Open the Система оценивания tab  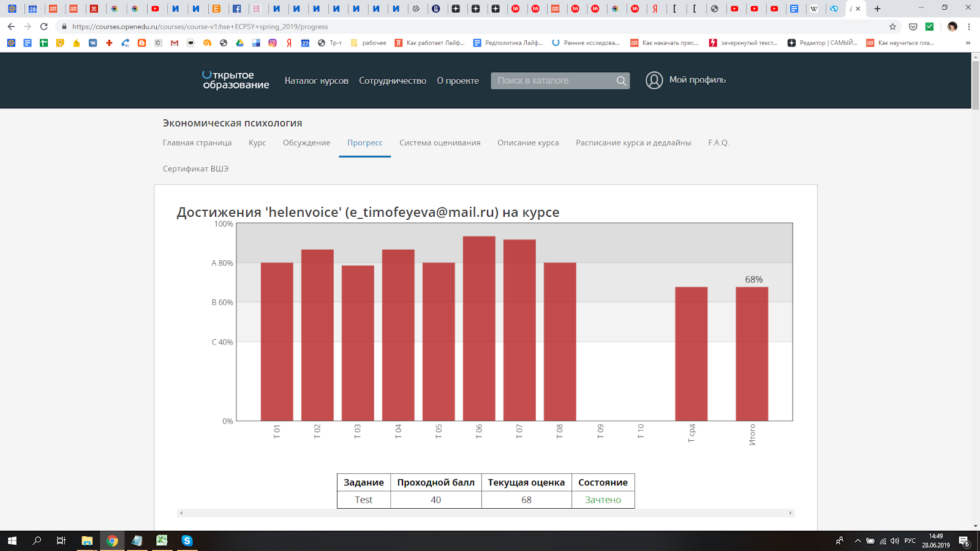tap(440, 143)
